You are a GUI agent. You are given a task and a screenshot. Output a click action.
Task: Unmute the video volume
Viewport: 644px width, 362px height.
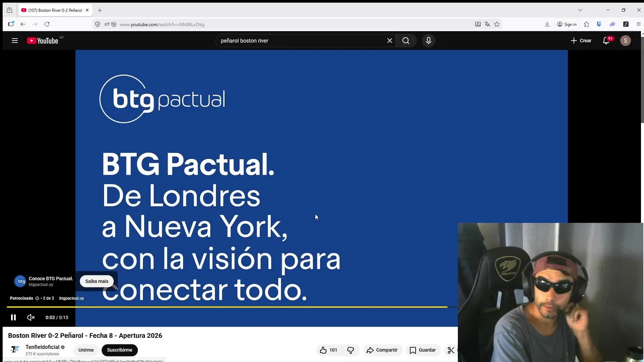[31, 317]
